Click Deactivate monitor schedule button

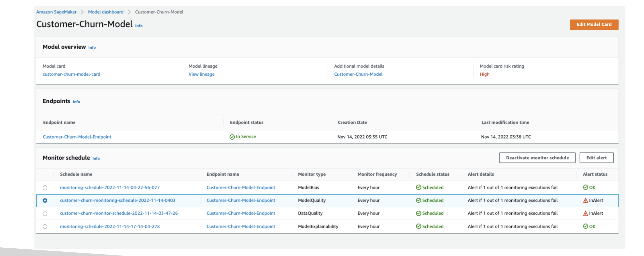[x=537, y=158]
